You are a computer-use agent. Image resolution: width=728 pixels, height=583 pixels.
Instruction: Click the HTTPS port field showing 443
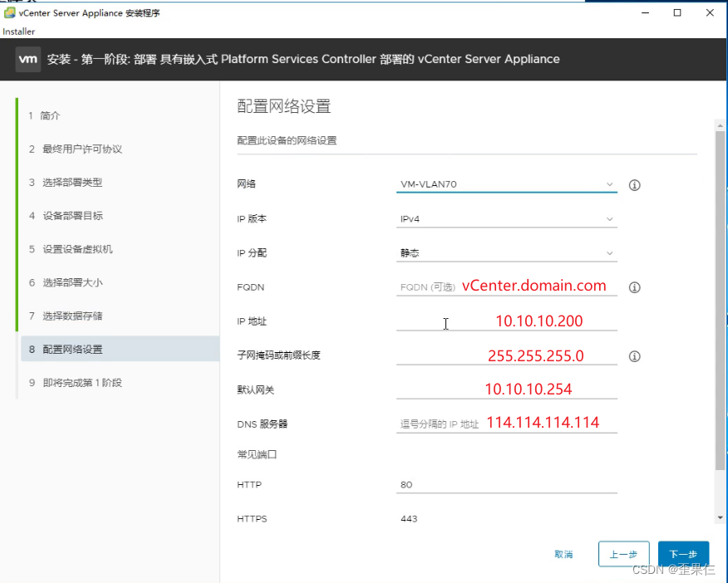point(507,518)
